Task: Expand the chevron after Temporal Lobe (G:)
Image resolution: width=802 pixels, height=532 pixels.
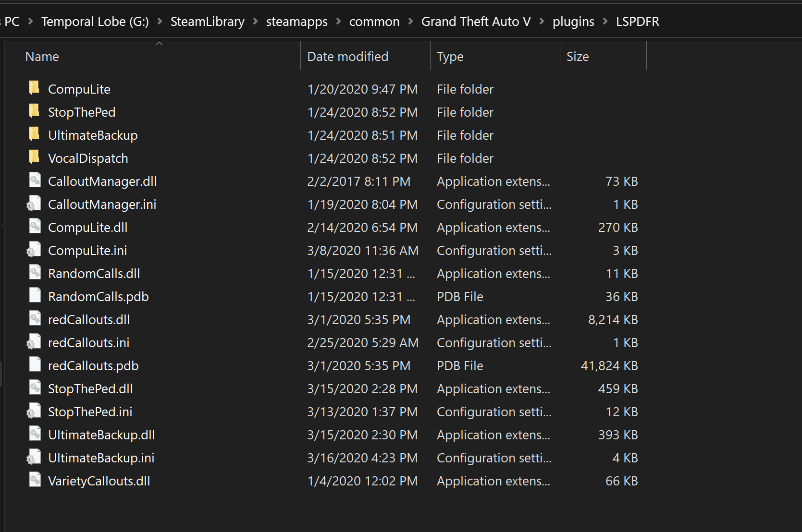Action: (x=160, y=21)
